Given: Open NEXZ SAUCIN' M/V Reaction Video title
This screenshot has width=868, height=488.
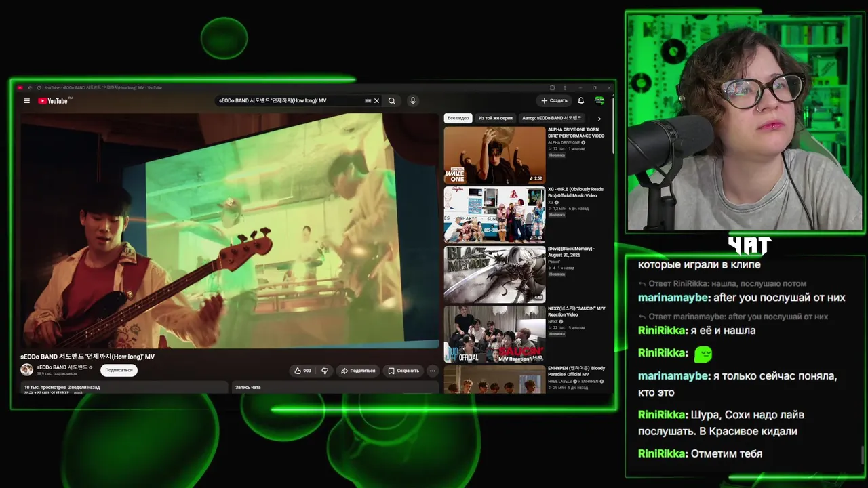Looking at the screenshot, I should (x=576, y=312).
